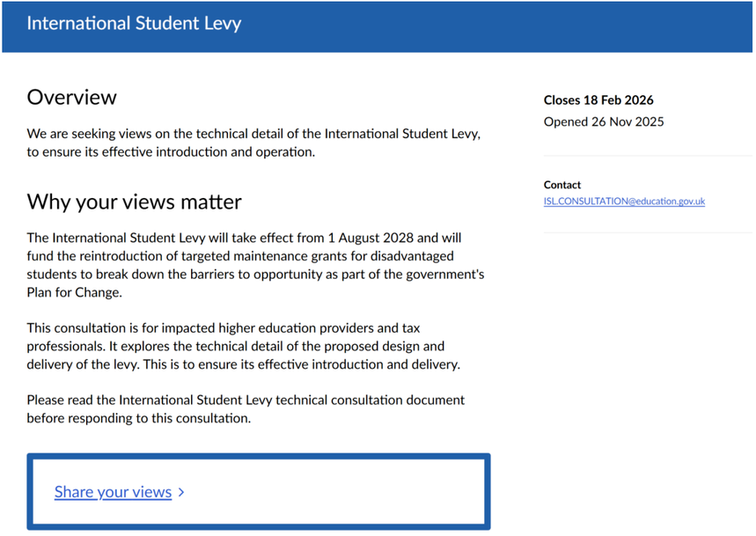
Task: Click the chevron arrow beside Share your views
Action: click(x=181, y=492)
